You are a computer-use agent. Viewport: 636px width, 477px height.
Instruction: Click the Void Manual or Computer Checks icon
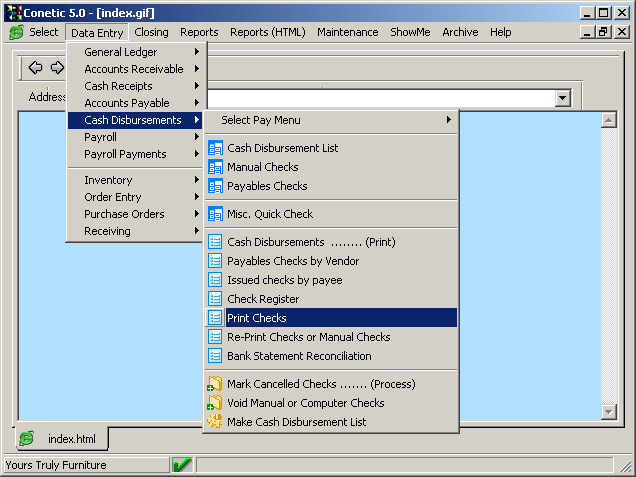(x=215, y=403)
